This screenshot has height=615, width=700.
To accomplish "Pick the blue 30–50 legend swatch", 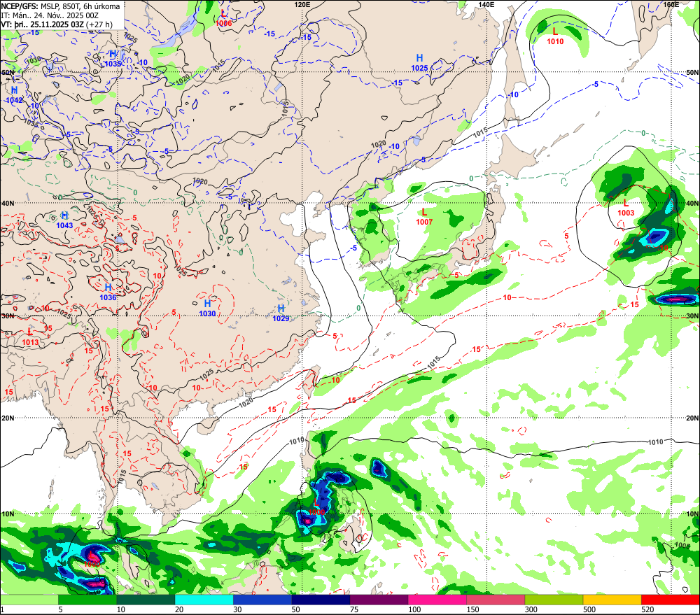I will 262,600.
